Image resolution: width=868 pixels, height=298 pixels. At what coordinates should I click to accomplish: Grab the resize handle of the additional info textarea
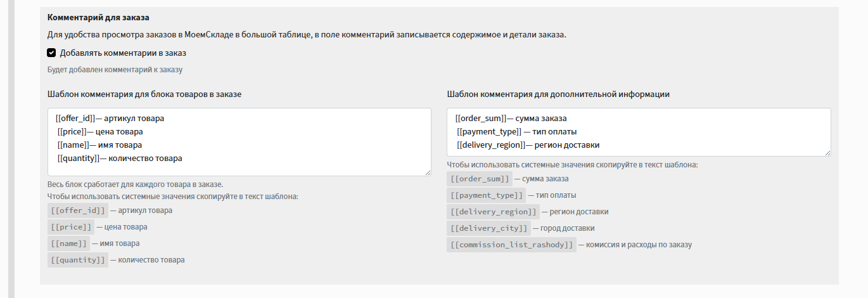[827, 152]
